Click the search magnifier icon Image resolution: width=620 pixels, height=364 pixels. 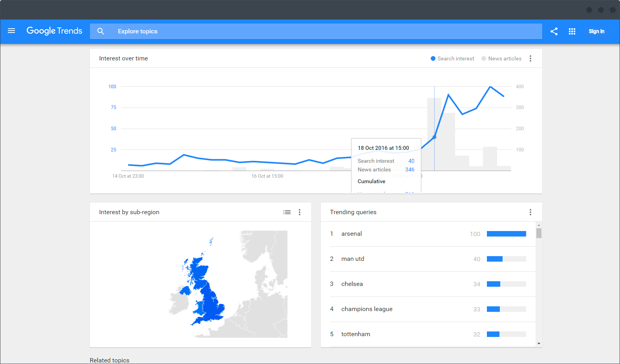click(101, 31)
